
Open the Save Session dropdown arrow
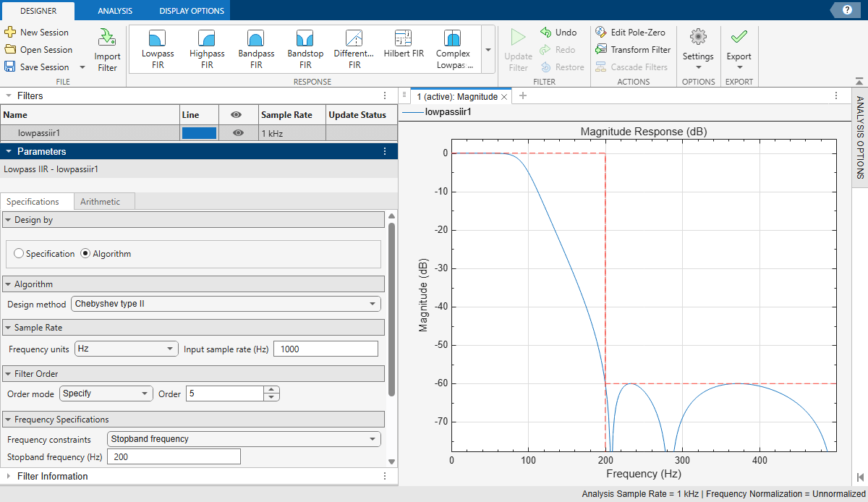82,67
